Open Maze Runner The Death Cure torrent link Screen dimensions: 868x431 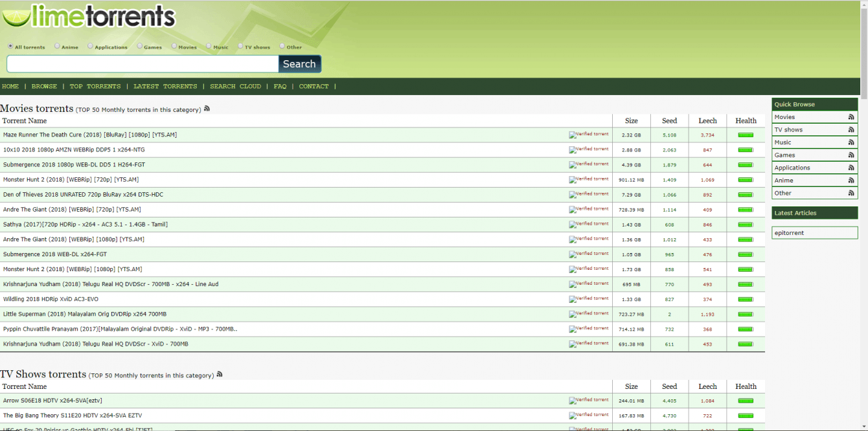click(x=90, y=135)
